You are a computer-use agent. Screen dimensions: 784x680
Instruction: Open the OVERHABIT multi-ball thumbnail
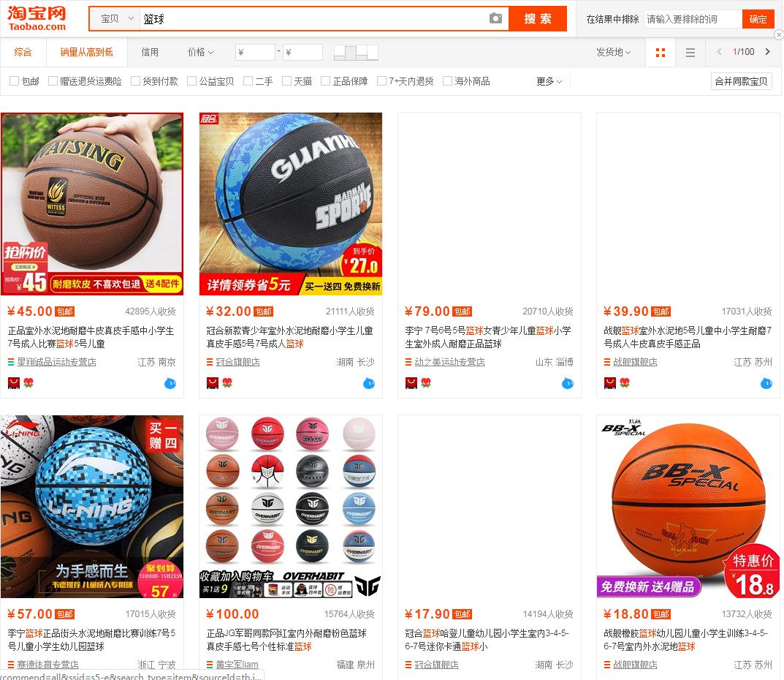pyautogui.click(x=291, y=507)
